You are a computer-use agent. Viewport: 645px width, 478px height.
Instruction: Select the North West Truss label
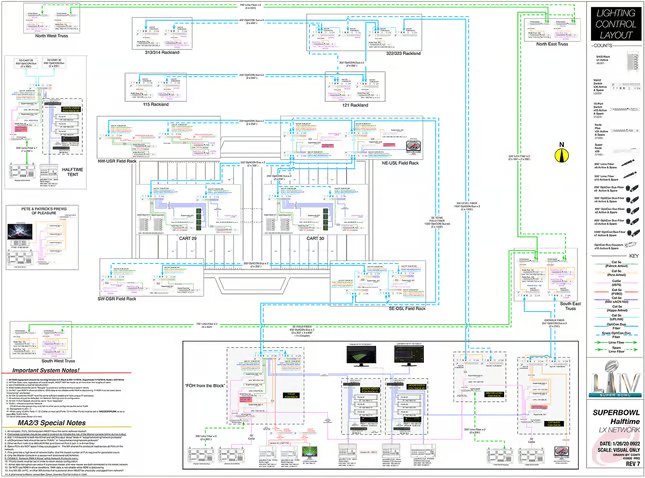pos(52,36)
